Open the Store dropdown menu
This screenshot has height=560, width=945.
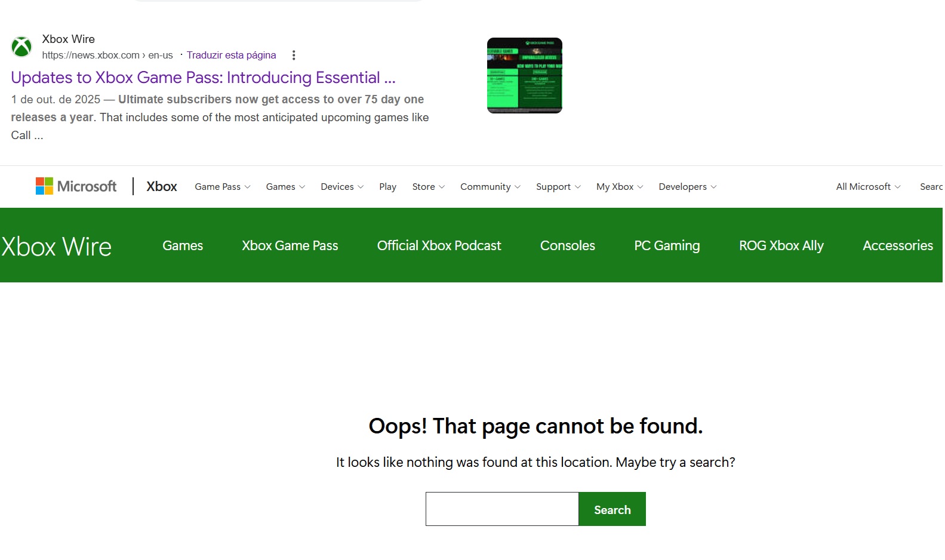click(428, 187)
